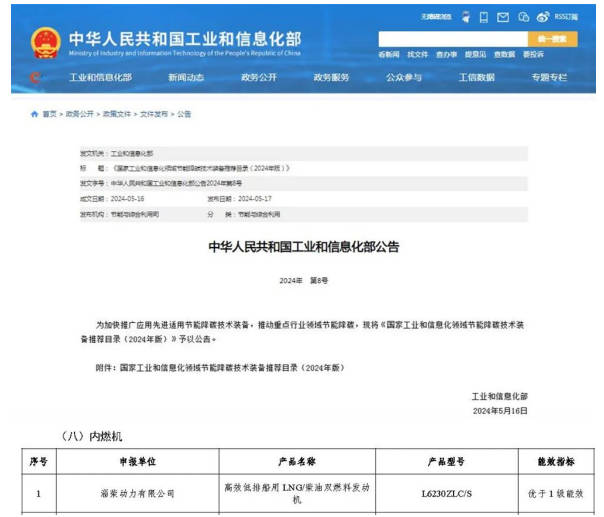The height and width of the screenshot is (517, 604).
Task: Click the 2024年 第8号 text
Action: (304, 280)
